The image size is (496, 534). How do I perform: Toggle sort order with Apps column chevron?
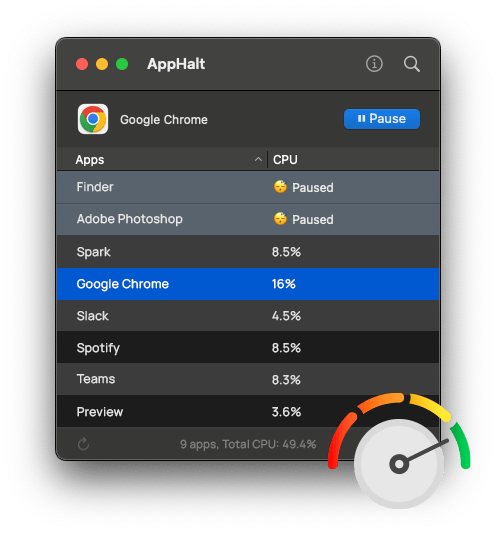click(x=258, y=159)
